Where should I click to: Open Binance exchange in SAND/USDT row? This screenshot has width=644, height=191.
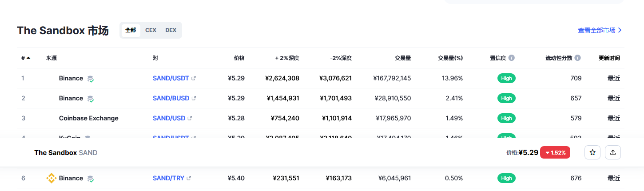(71, 78)
